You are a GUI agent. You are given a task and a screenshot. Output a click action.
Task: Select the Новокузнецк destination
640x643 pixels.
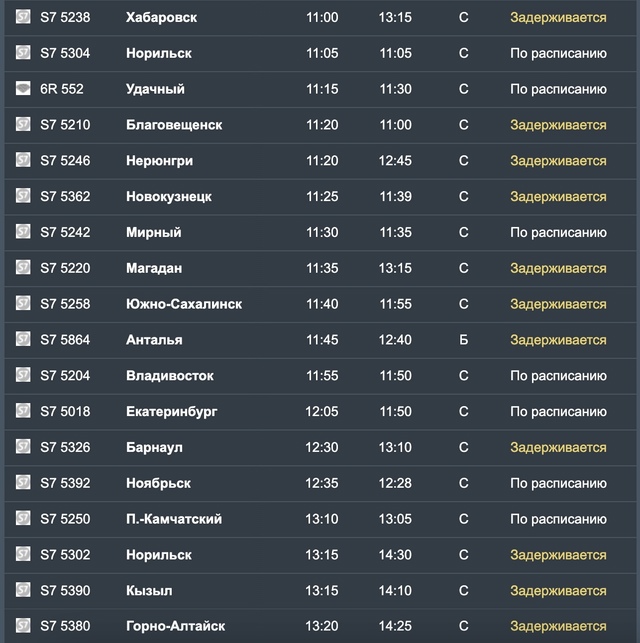point(169,196)
